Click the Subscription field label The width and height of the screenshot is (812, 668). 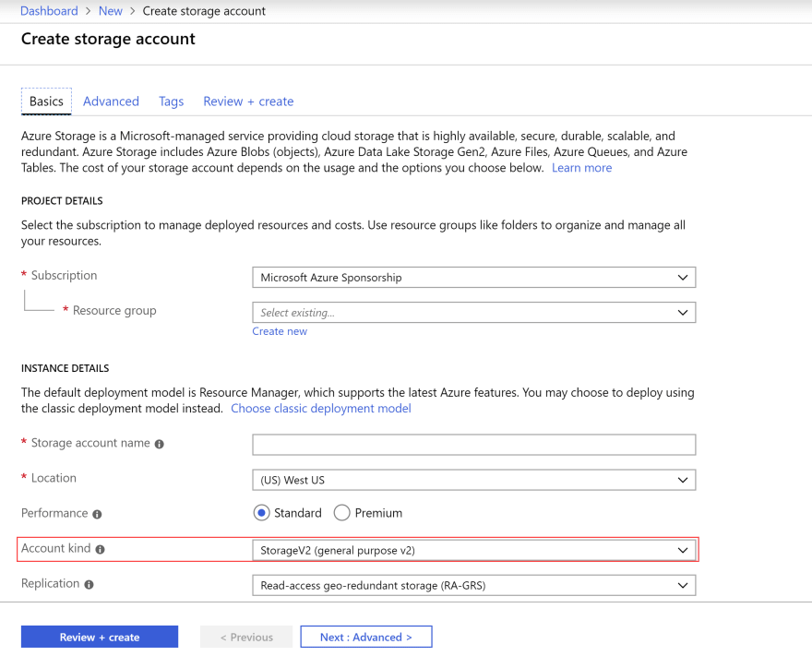(x=65, y=276)
